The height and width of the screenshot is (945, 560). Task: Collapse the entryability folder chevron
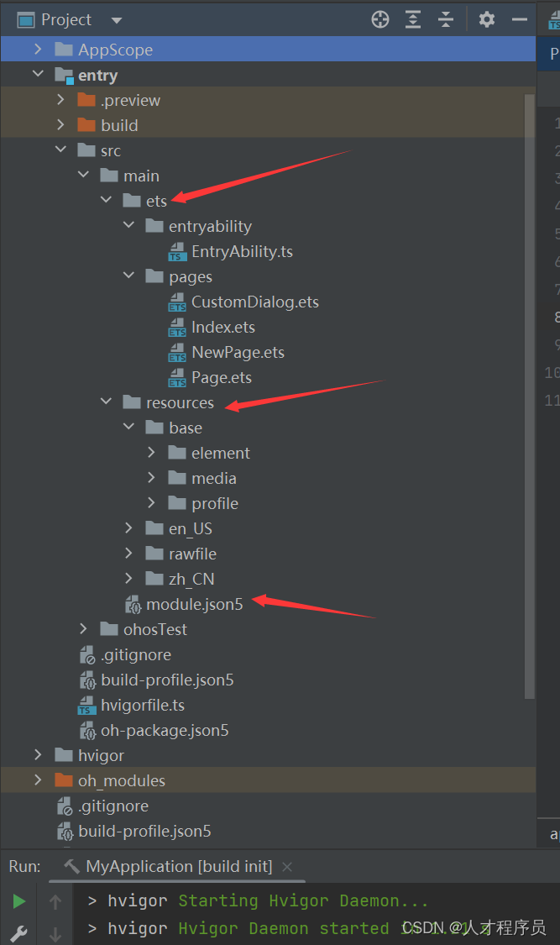pos(128,225)
